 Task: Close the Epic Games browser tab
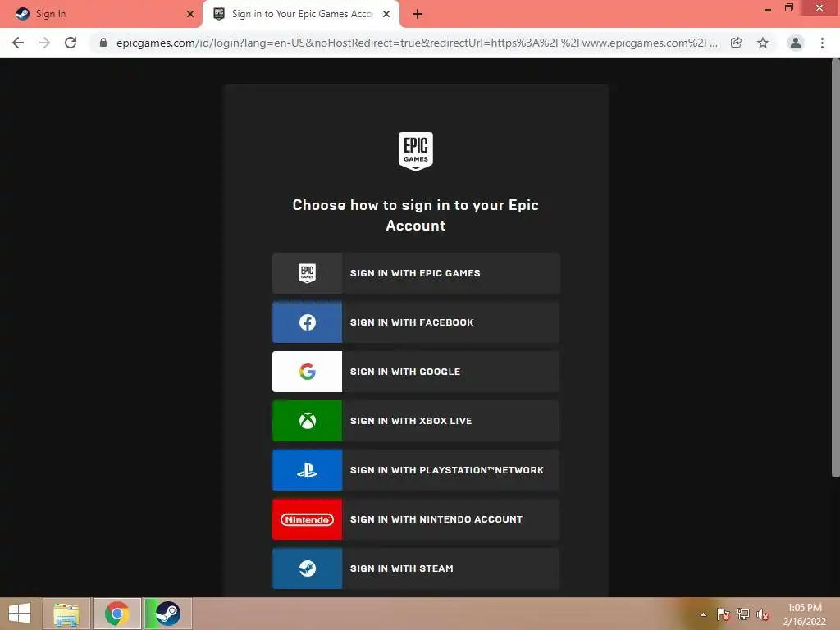(x=386, y=14)
